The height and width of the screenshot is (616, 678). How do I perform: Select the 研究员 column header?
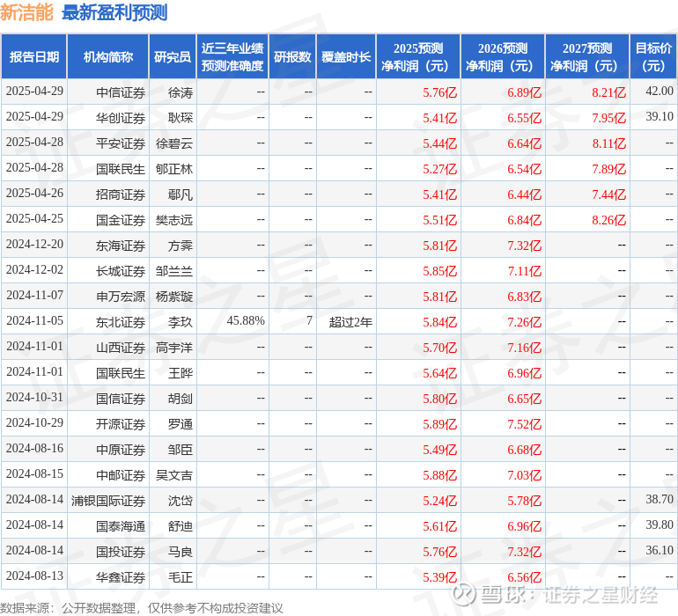pyautogui.click(x=173, y=56)
